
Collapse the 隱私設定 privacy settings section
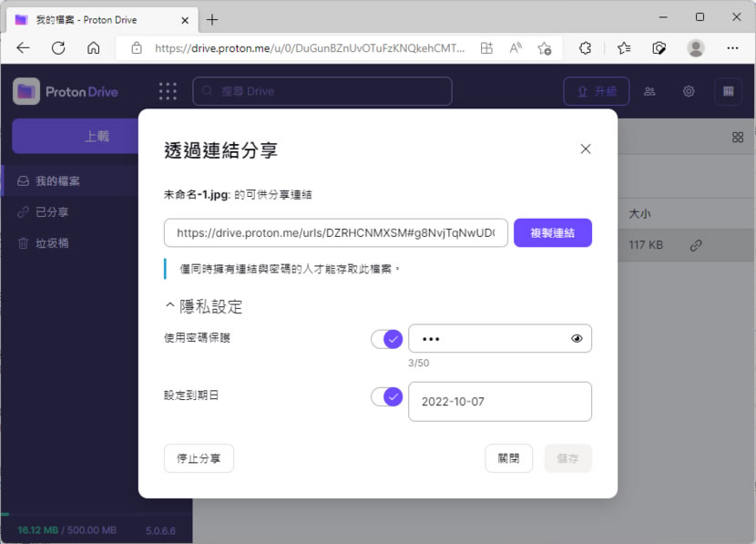(x=203, y=306)
